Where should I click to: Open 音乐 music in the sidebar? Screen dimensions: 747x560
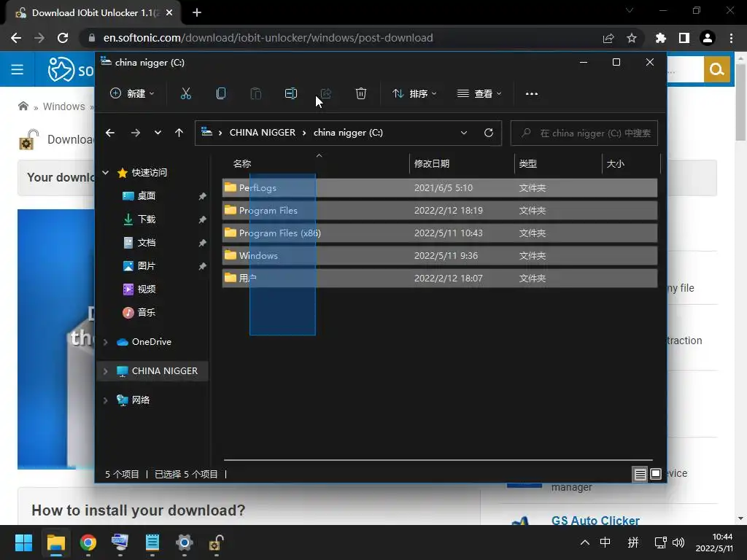coord(147,312)
